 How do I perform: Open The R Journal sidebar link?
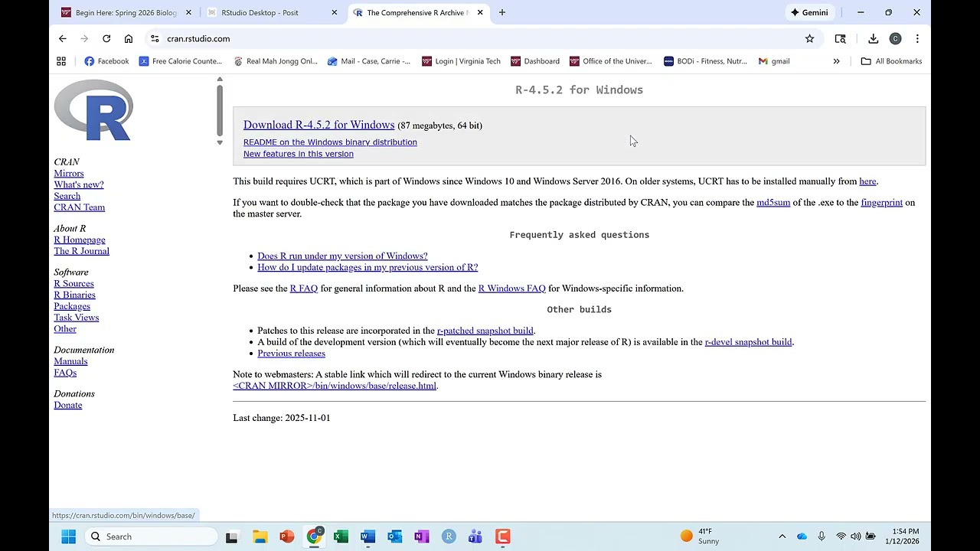click(81, 251)
